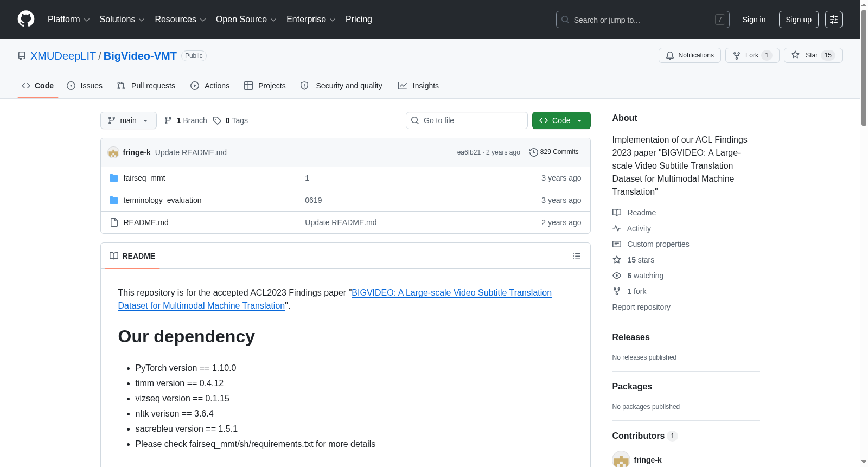Open the Update README.md commit message
Viewport: 868px width, 467px height.
tap(191, 152)
